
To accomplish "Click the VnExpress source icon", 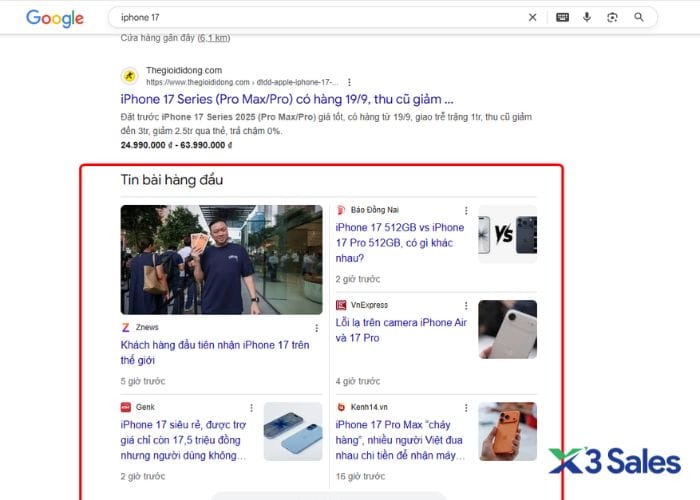I will [x=341, y=305].
